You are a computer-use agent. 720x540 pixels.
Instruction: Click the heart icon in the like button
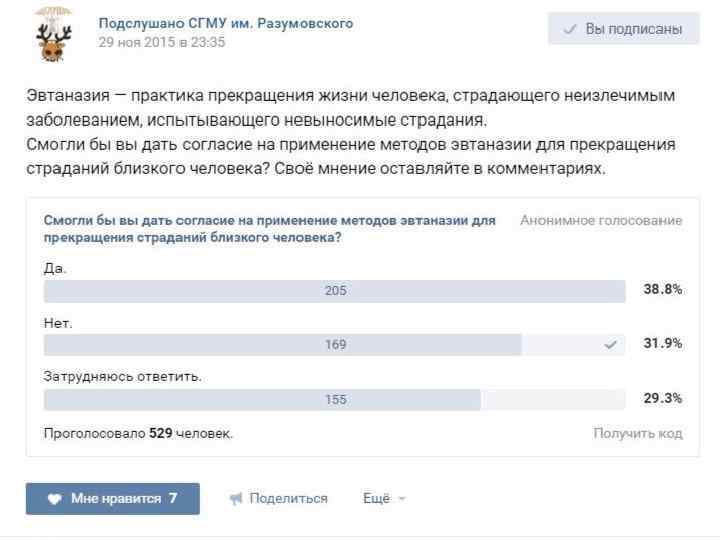point(55,499)
